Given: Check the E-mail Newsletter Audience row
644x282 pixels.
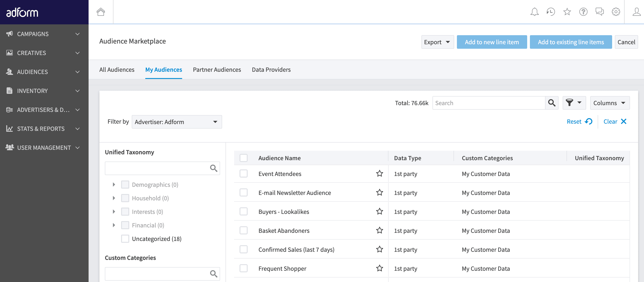Looking at the screenshot, I should coord(244,192).
